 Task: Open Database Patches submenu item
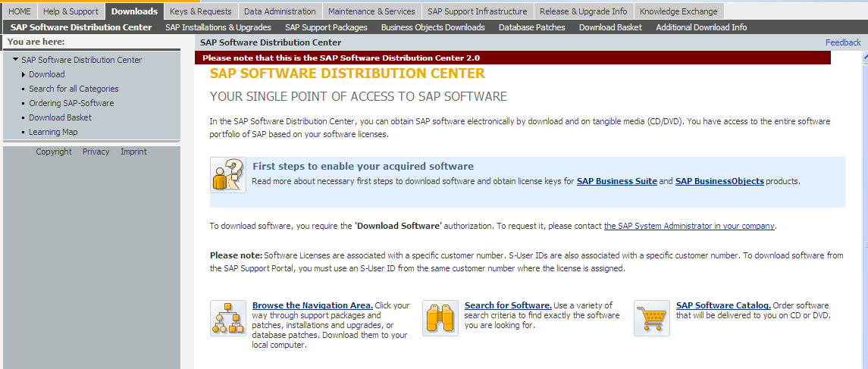click(x=532, y=27)
